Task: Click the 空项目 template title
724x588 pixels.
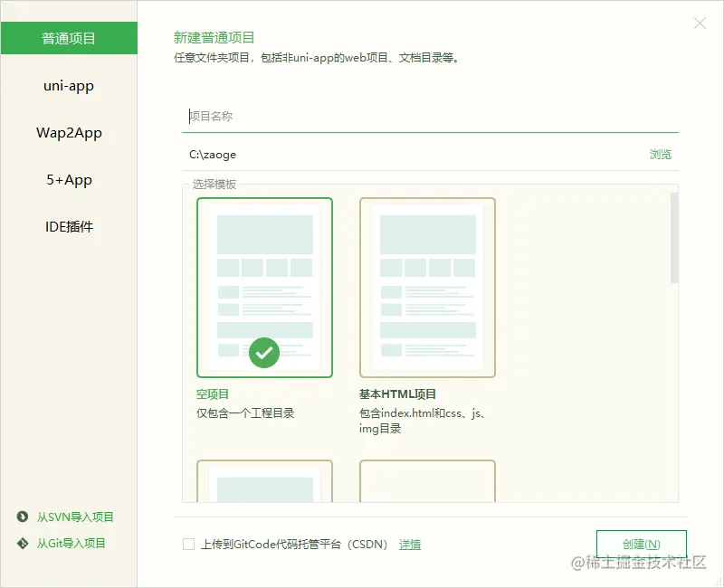Action: click(x=213, y=394)
